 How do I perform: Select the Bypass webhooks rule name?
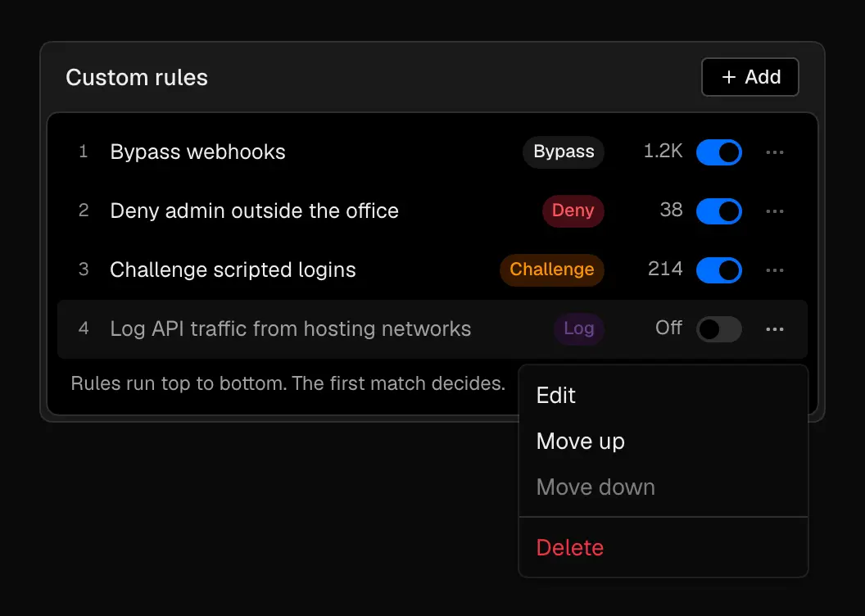click(197, 152)
